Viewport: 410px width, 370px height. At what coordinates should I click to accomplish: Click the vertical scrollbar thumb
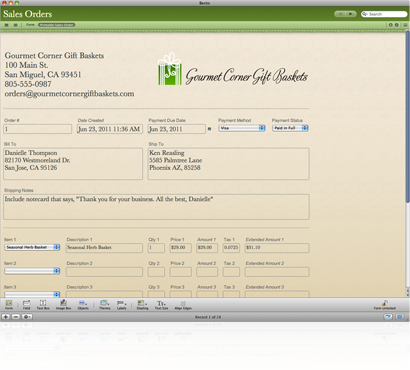tap(407, 116)
